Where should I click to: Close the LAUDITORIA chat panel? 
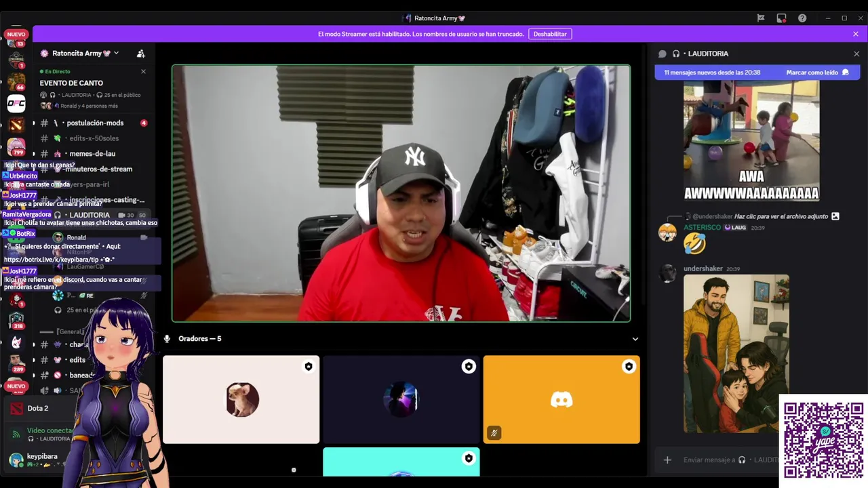[x=856, y=54]
